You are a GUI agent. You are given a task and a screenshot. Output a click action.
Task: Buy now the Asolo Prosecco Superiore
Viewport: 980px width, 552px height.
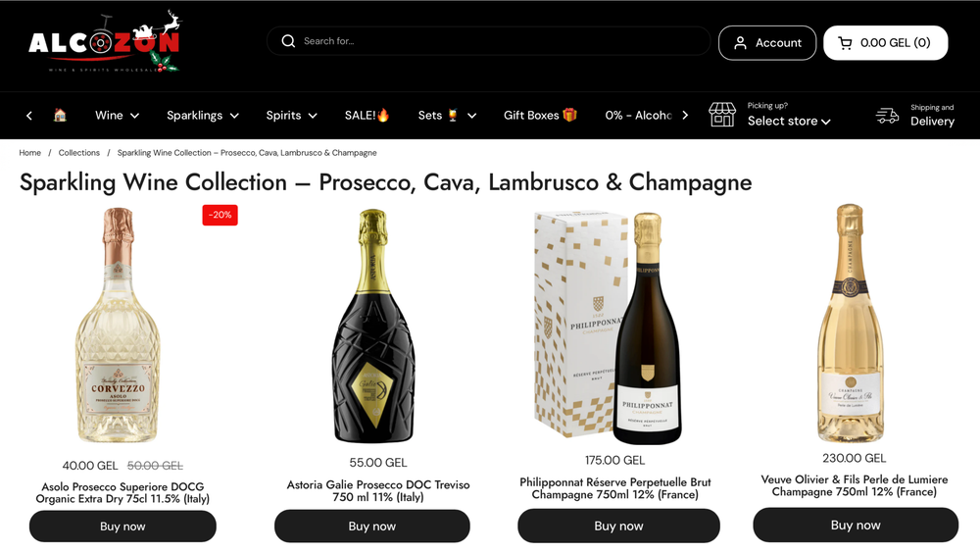122,527
